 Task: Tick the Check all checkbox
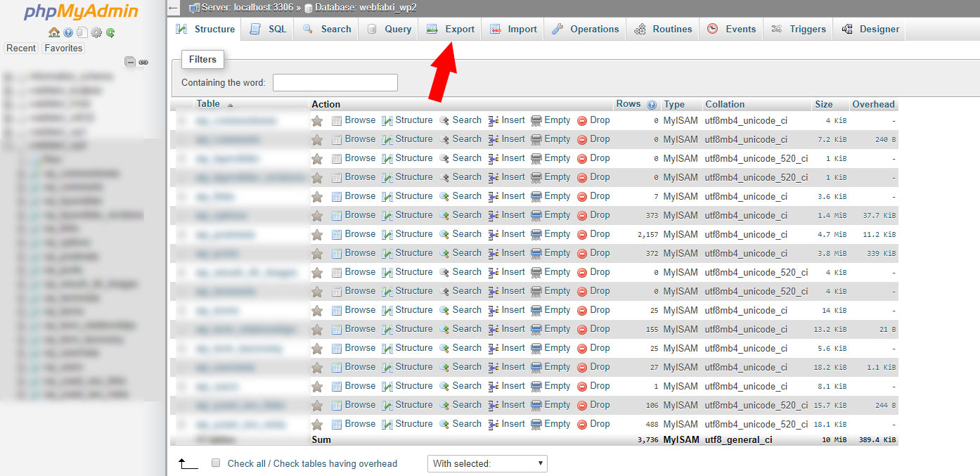click(x=217, y=463)
